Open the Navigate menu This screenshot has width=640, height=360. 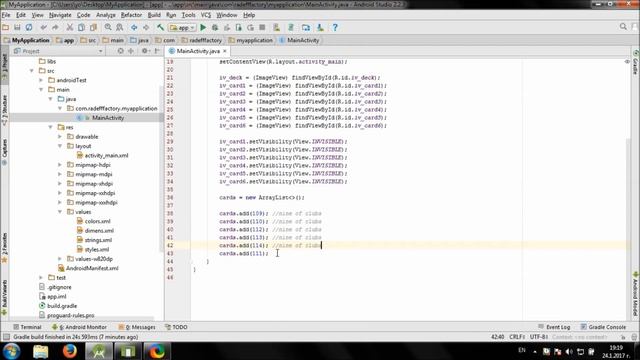click(60, 15)
